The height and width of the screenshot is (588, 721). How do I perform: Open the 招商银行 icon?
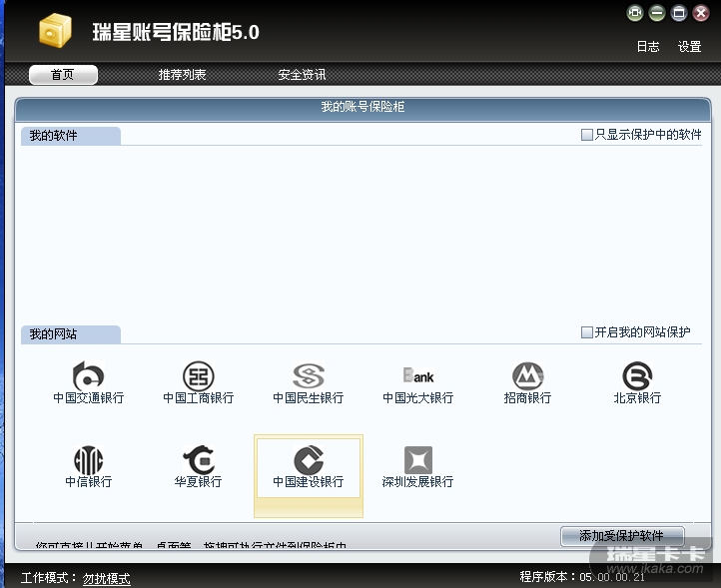[x=528, y=375]
